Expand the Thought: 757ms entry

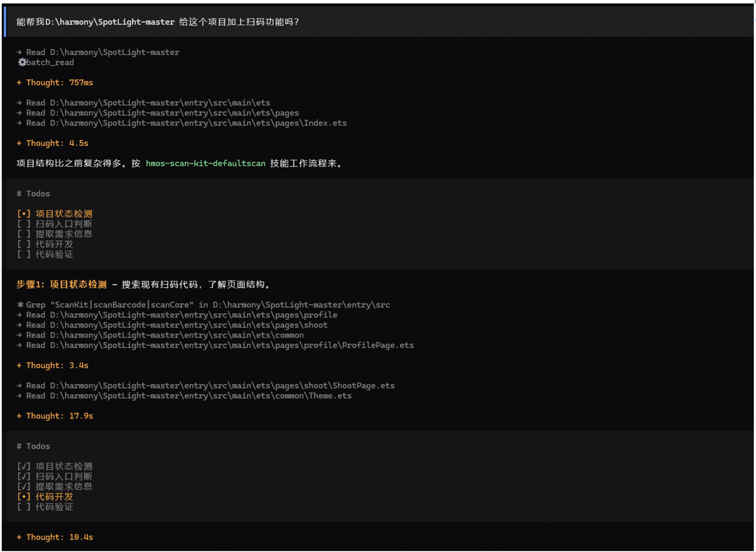pyautogui.click(x=55, y=83)
